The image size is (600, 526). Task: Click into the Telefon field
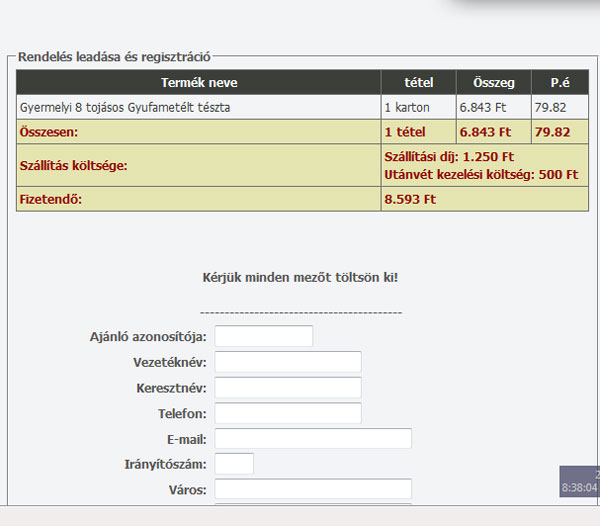click(x=288, y=413)
